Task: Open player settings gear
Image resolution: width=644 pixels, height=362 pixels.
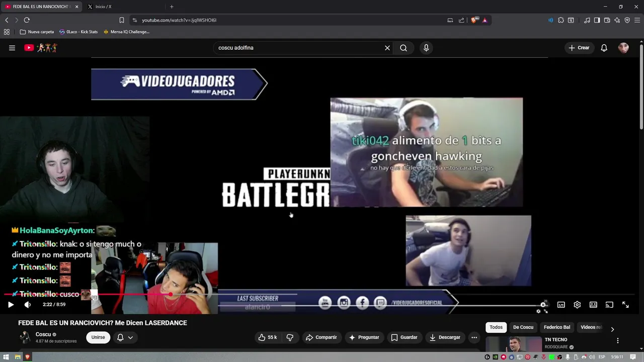Action: click(577, 305)
